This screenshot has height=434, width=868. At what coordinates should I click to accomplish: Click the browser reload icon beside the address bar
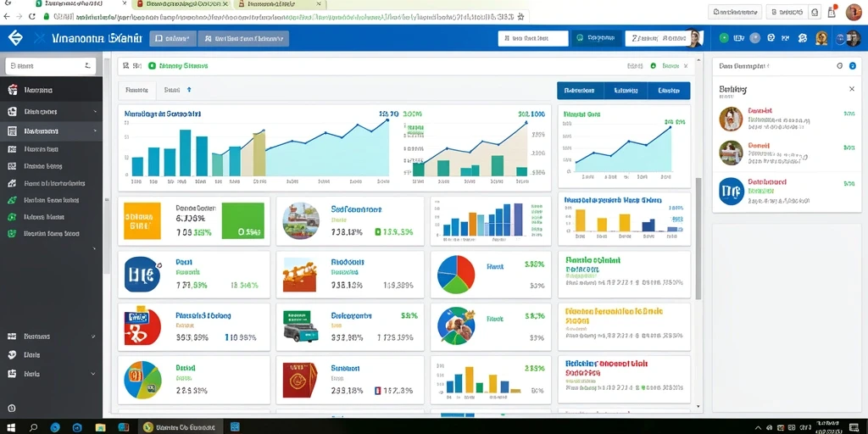(32, 17)
